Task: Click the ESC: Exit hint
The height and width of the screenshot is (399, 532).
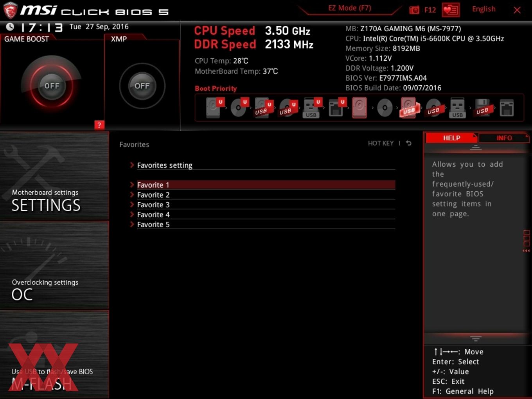Action: pyautogui.click(x=448, y=381)
